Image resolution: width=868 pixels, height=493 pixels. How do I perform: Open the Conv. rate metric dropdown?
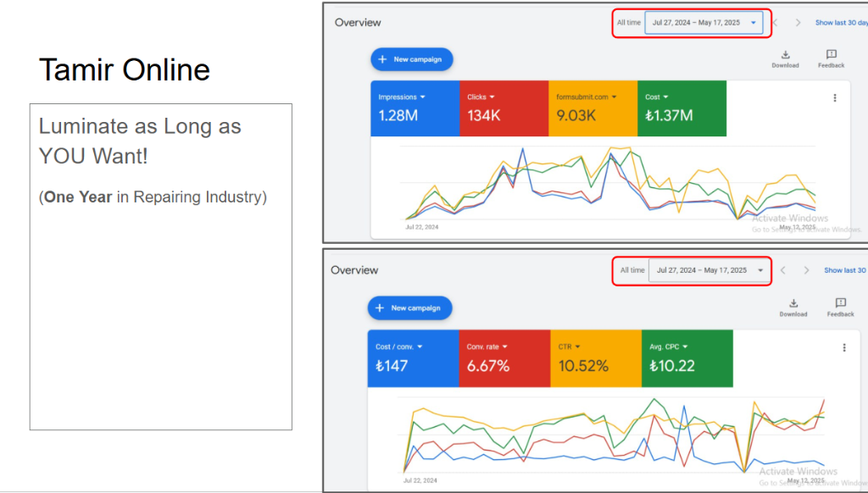pyautogui.click(x=487, y=347)
